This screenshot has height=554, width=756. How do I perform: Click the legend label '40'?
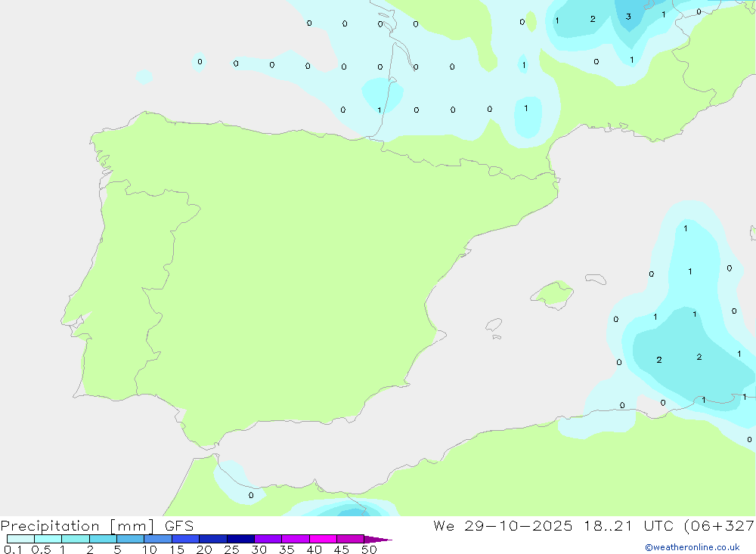[x=314, y=549]
